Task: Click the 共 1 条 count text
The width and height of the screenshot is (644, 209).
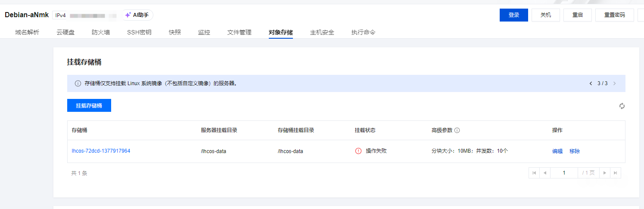Action: 79,173
